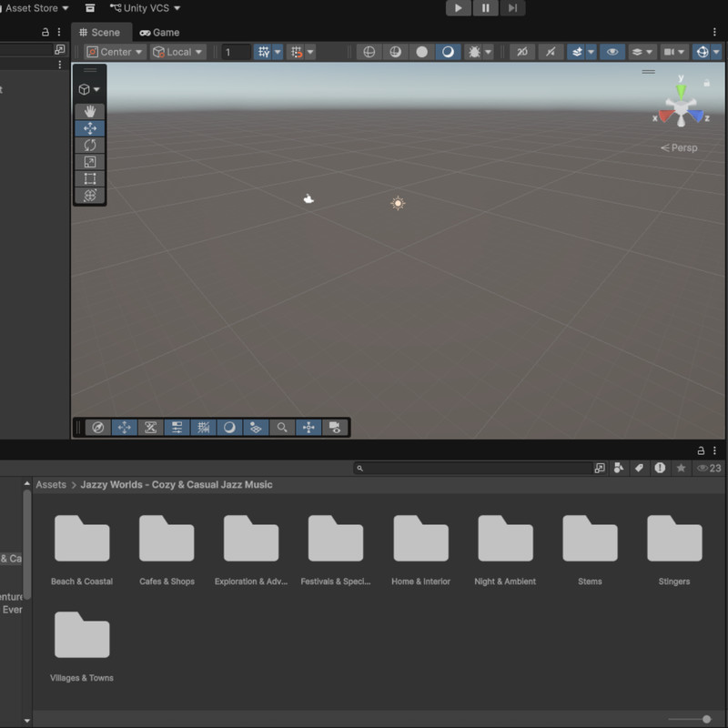Search by type in Project panel
The width and height of the screenshot is (728, 728).
click(x=619, y=468)
